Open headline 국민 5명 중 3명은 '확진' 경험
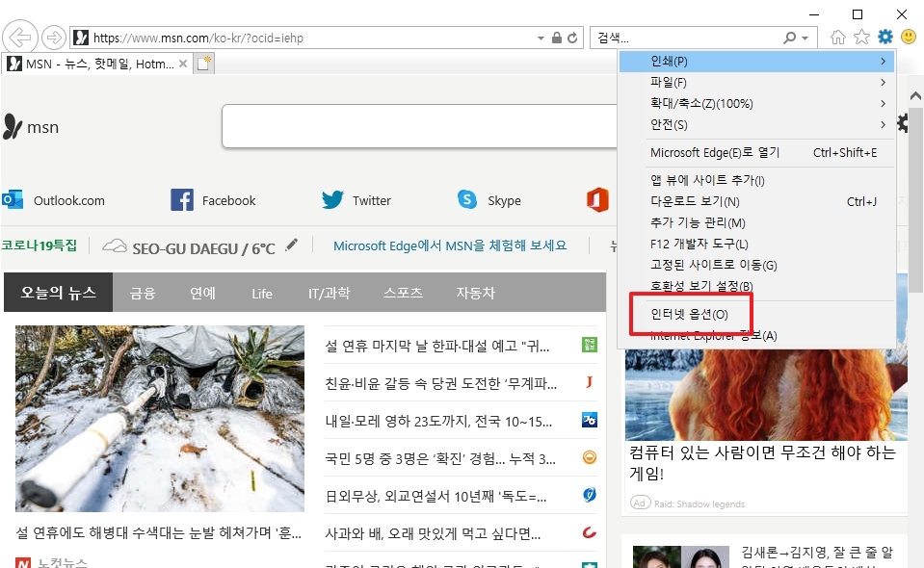Screen dimensions: 924x568 click(x=440, y=458)
